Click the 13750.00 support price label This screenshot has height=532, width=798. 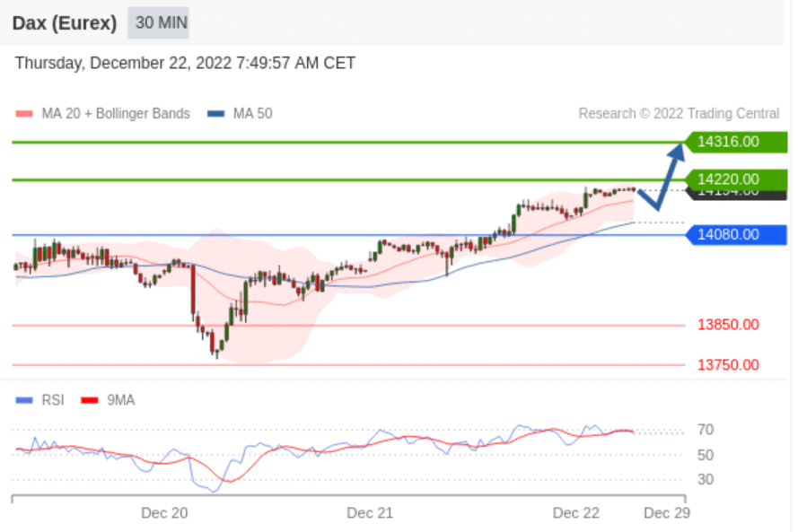click(x=728, y=364)
